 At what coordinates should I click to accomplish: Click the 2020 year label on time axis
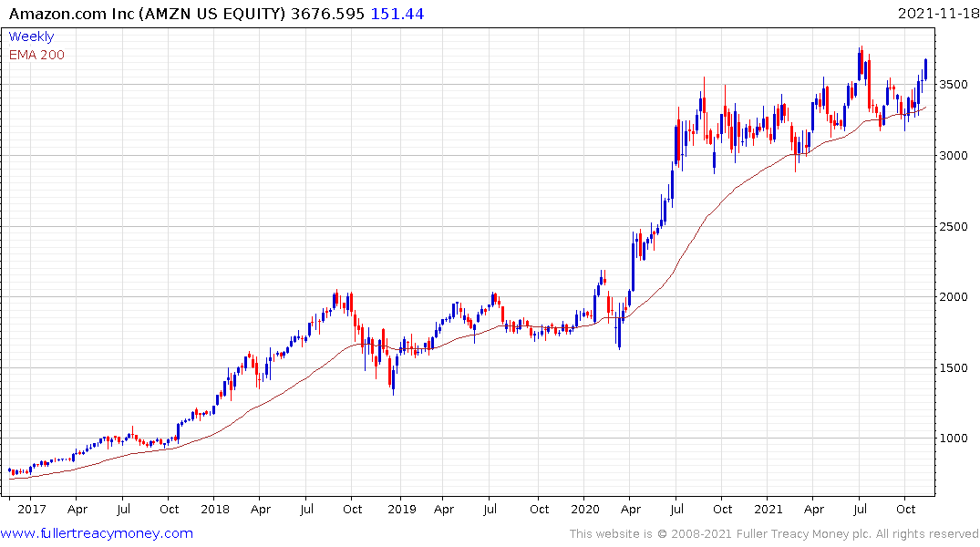click(585, 509)
